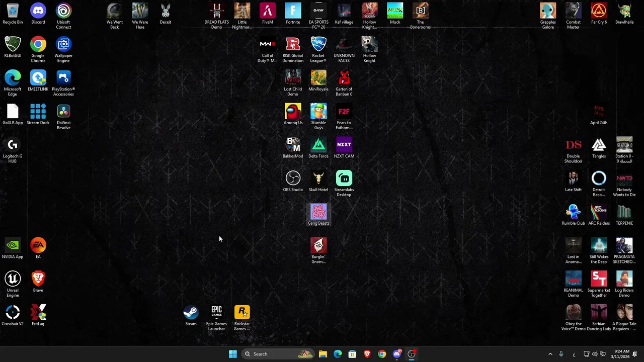This screenshot has width=644, height=362.
Task: Open the GoXLR App shortcut
Action: pos(13,115)
